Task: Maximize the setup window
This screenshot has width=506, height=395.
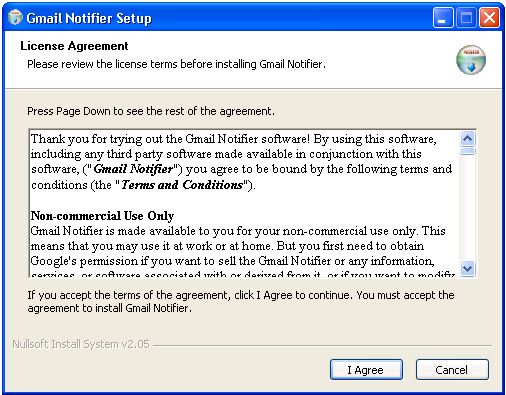Action: coord(466,17)
